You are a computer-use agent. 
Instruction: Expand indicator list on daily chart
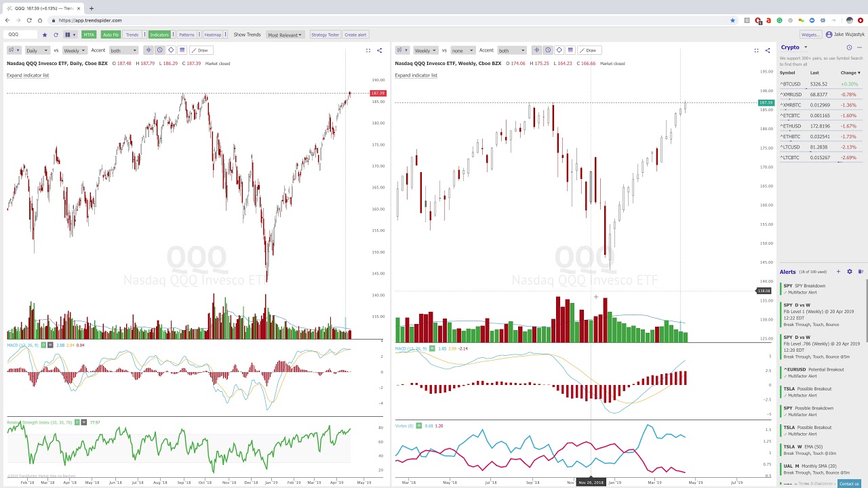tap(28, 75)
